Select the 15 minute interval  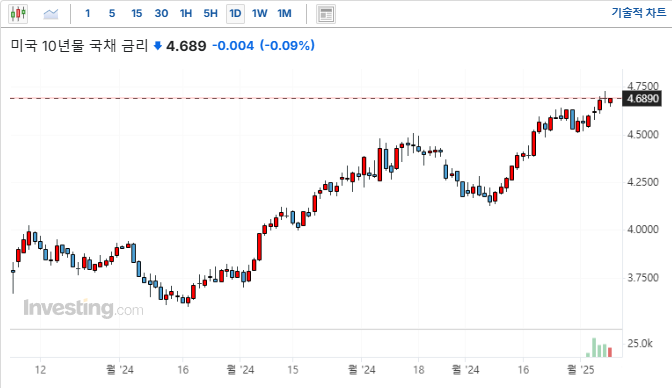(136, 14)
